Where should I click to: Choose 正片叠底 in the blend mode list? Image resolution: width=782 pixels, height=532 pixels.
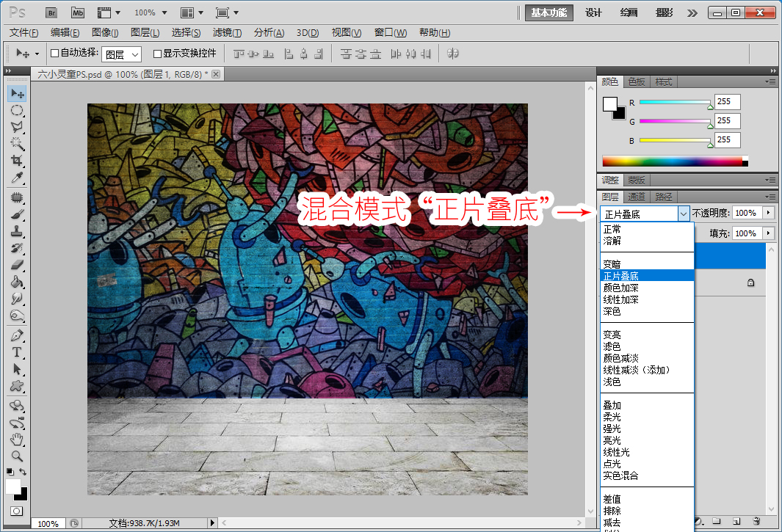(x=648, y=276)
